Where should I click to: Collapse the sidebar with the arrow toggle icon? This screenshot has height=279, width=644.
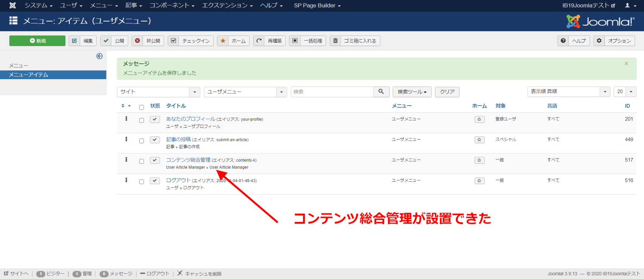100,56
